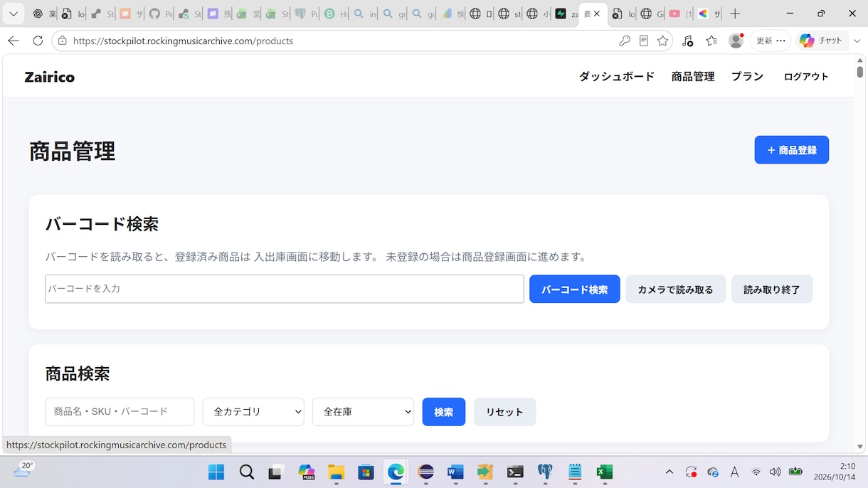868x488 pixels.
Task: Open Windows Search on the taskbar
Action: pos(247,472)
